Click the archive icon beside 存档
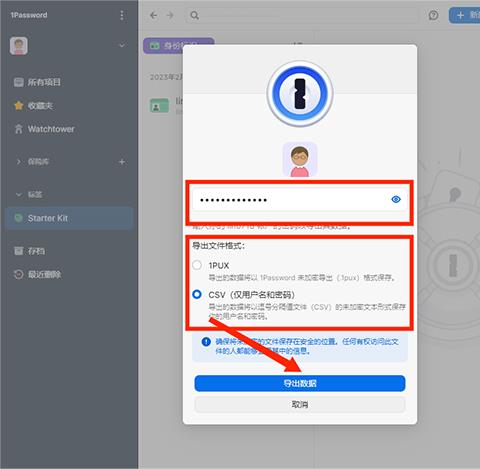480x469 pixels. pyautogui.click(x=19, y=251)
